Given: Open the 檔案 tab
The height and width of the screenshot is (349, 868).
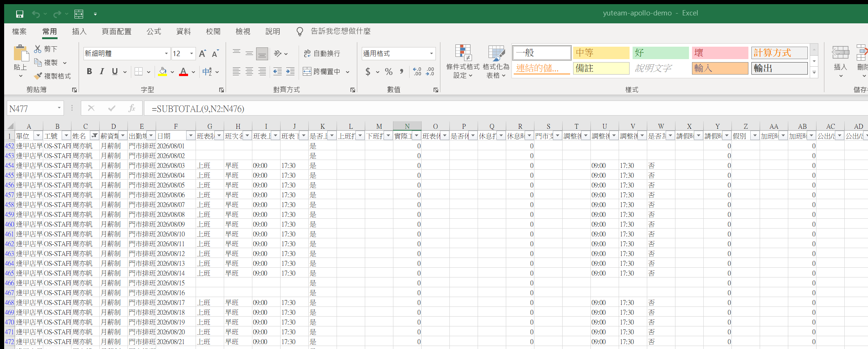Looking at the screenshot, I should click(19, 31).
